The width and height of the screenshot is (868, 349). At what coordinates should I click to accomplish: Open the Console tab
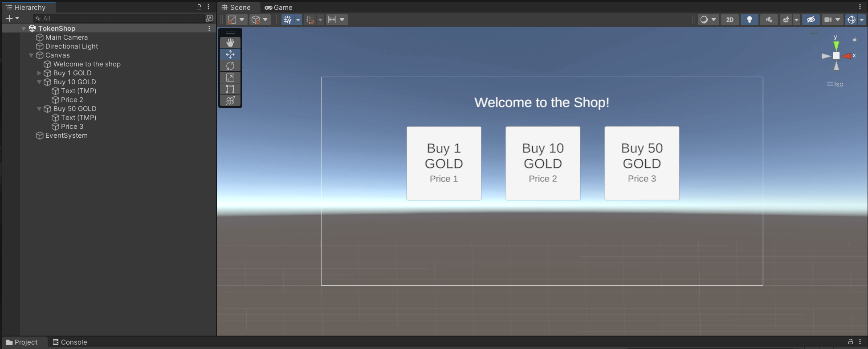pyautogui.click(x=70, y=342)
